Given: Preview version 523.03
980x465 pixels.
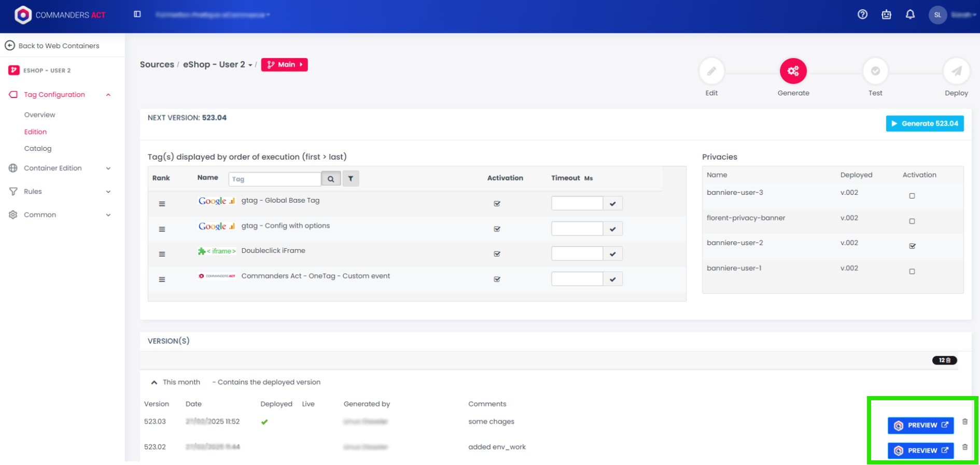Looking at the screenshot, I should pos(920,425).
